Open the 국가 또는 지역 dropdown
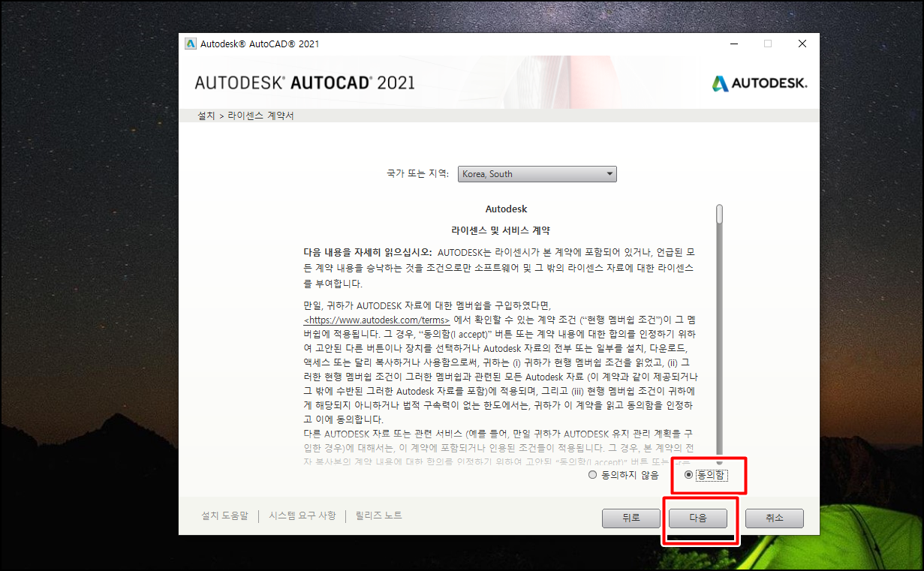Image resolution: width=924 pixels, height=571 pixels. pyautogui.click(x=537, y=174)
